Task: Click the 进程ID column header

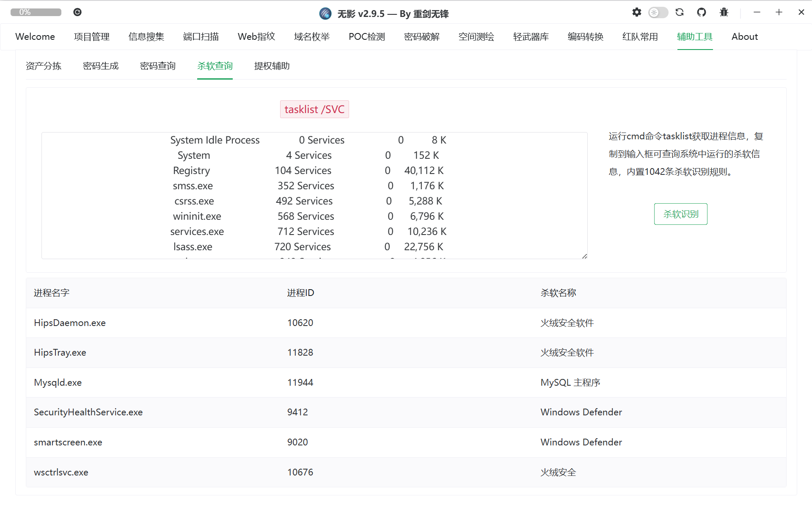Action: tap(300, 293)
